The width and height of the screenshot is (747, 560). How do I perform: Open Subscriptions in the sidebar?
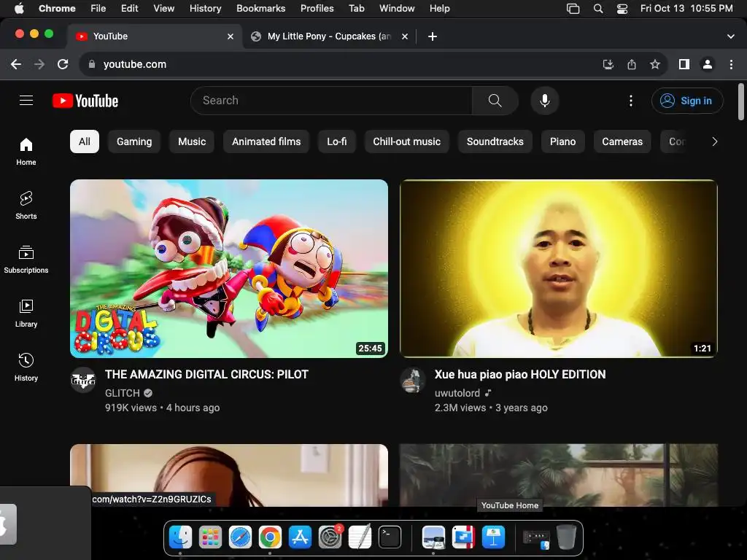[x=26, y=260]
